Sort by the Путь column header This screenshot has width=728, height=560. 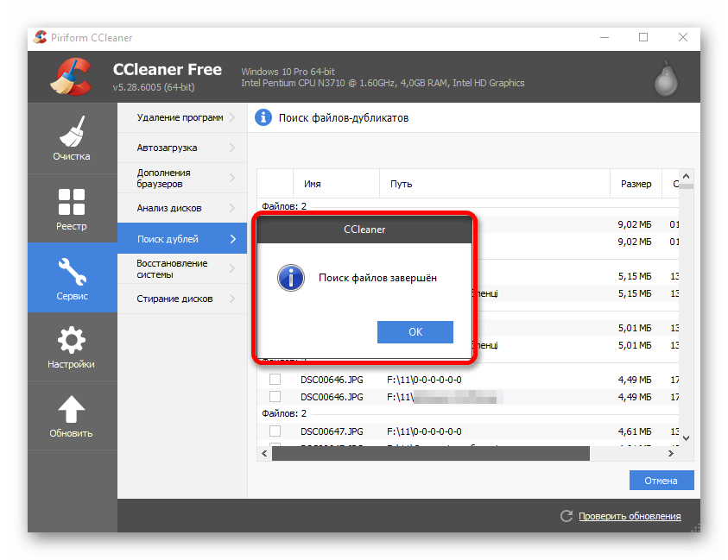tap(495, 184)
